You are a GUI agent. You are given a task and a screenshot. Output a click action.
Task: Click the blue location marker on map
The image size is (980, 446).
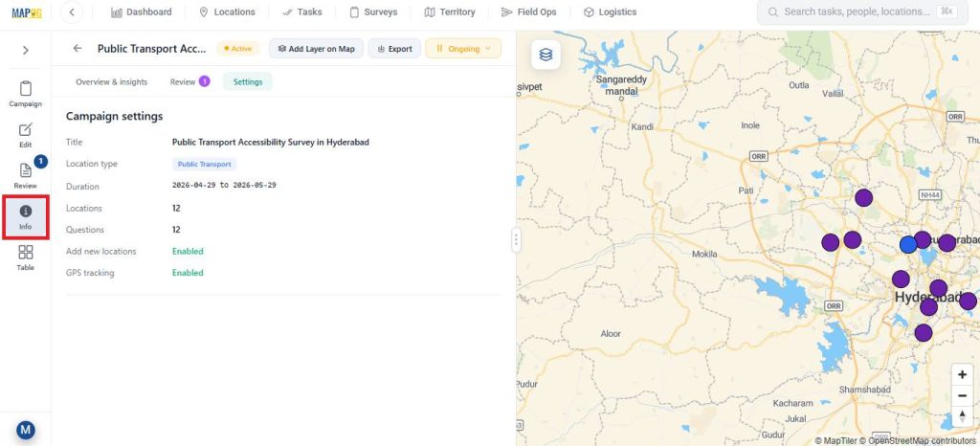click(x=908, y=245)
